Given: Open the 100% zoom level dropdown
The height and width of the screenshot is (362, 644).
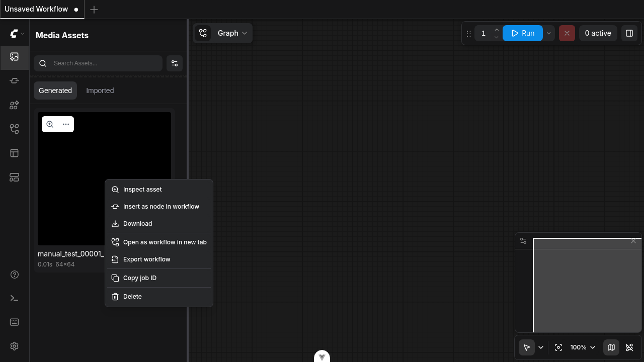Looking at the screenshot, I should [583, 347].
